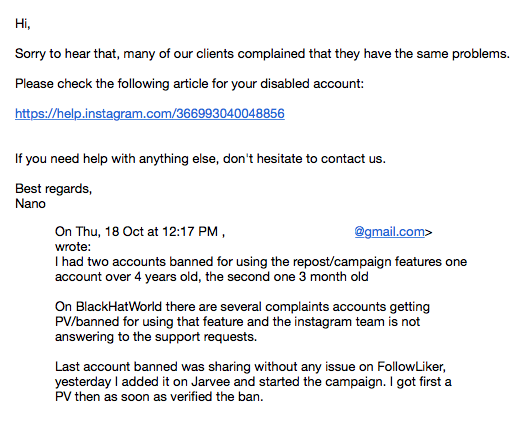Click the word 'FollowLiker' in the quote
This screenshot has height=421, width=521.
pos(411,367)
